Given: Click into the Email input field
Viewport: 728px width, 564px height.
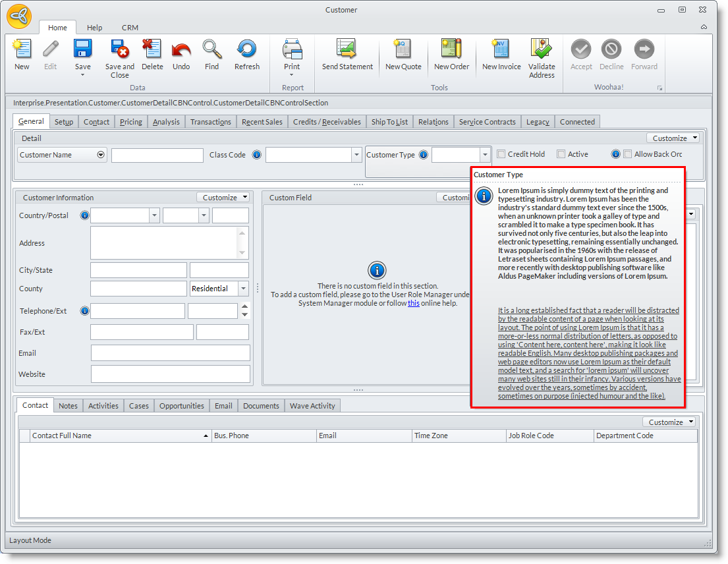Looking at the screenshot, I should (x=171, y=353).
